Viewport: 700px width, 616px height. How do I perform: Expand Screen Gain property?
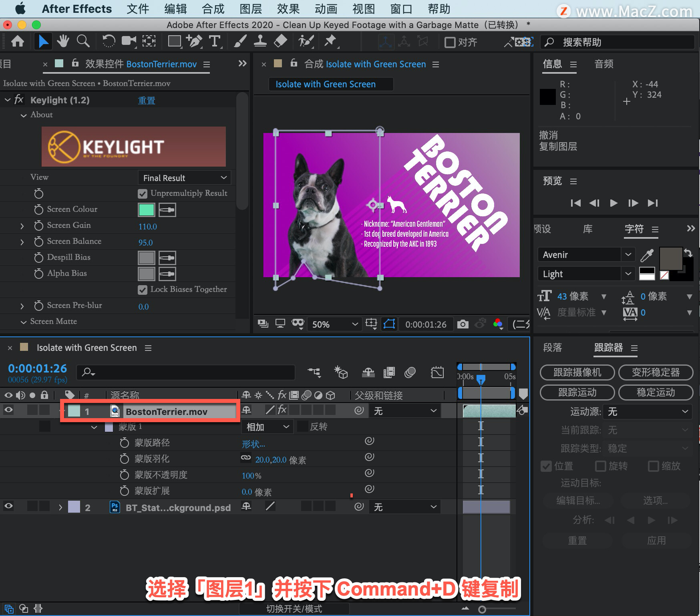(x=22, y=226)
